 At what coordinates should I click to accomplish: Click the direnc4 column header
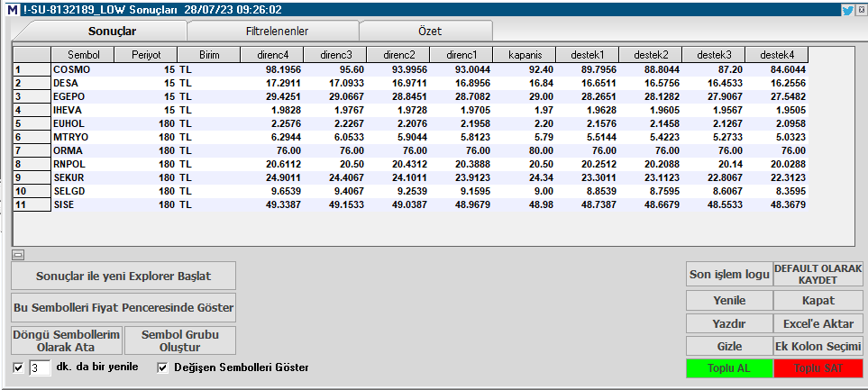272,55
